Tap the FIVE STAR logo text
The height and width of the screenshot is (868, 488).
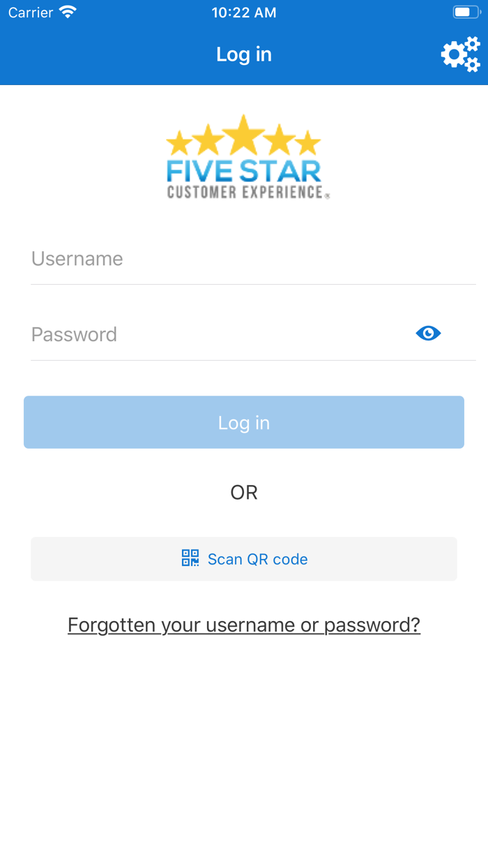pos(243,171)
